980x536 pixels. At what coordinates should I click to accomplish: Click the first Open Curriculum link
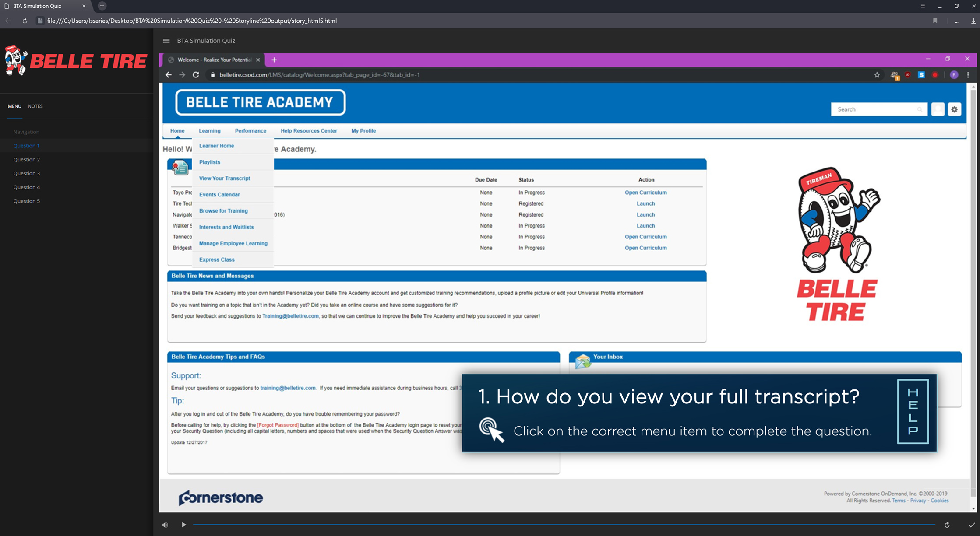coord(645,193)
